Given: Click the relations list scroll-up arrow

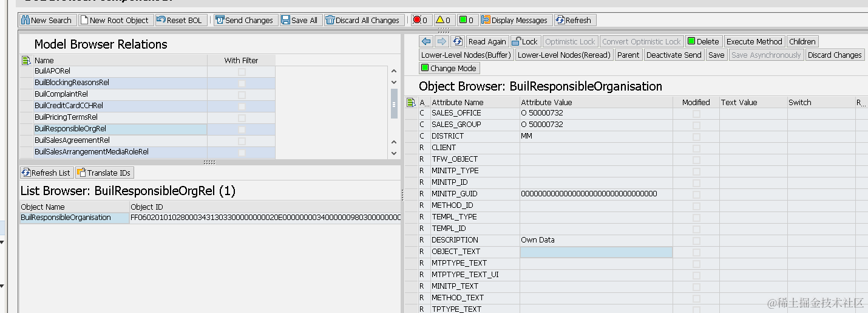Looking at the screenshot, I should coord(394,72).
